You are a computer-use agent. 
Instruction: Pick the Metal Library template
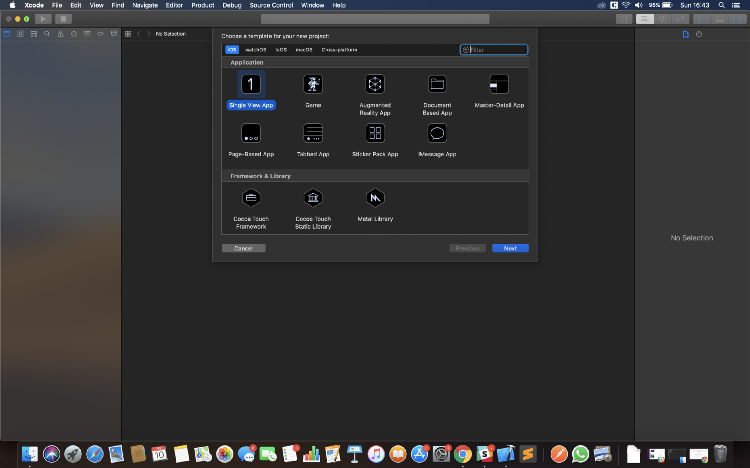(375, 205)
